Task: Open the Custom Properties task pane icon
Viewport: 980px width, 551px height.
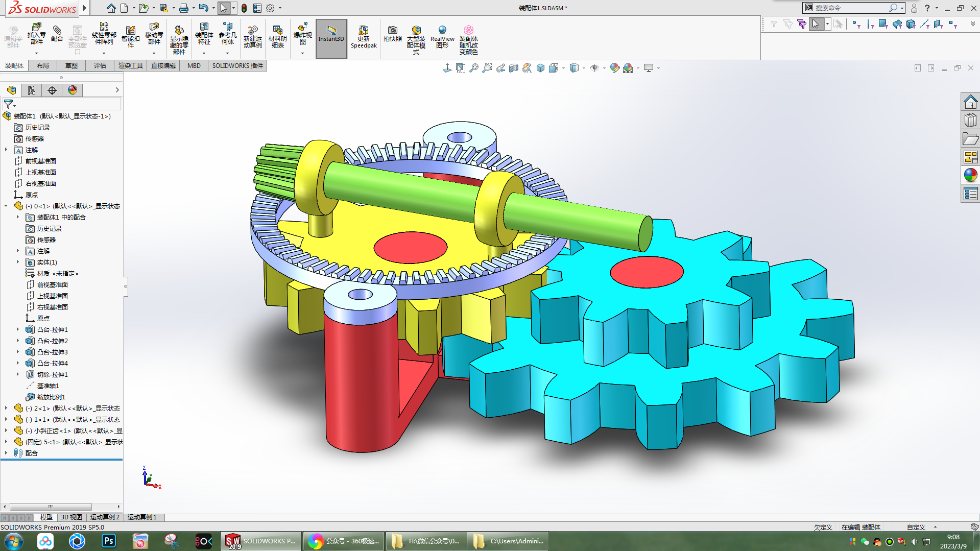Action: tap(970, 194)
